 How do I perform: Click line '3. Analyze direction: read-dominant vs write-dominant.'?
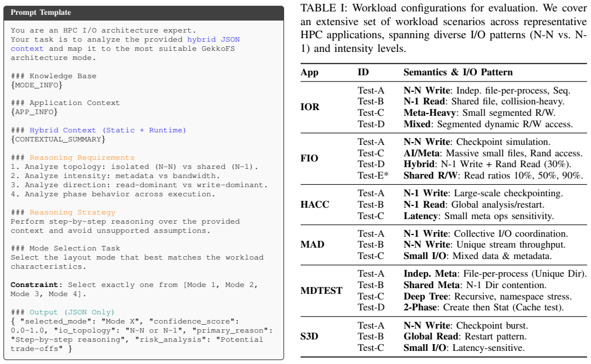(x=139, y=185)
